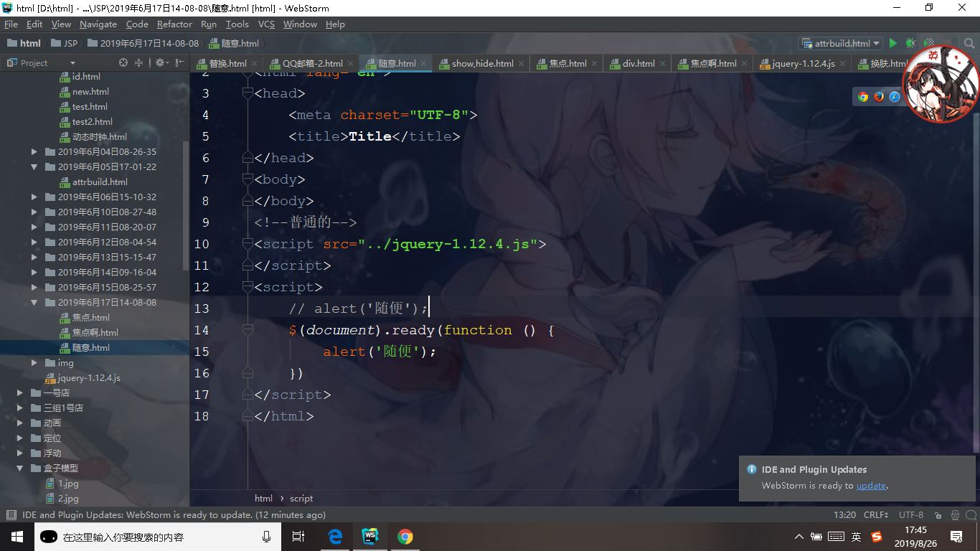Close the div.html editor tab
Image resolution: width=980 pixels, height=551 pixels.
point(663,64)
